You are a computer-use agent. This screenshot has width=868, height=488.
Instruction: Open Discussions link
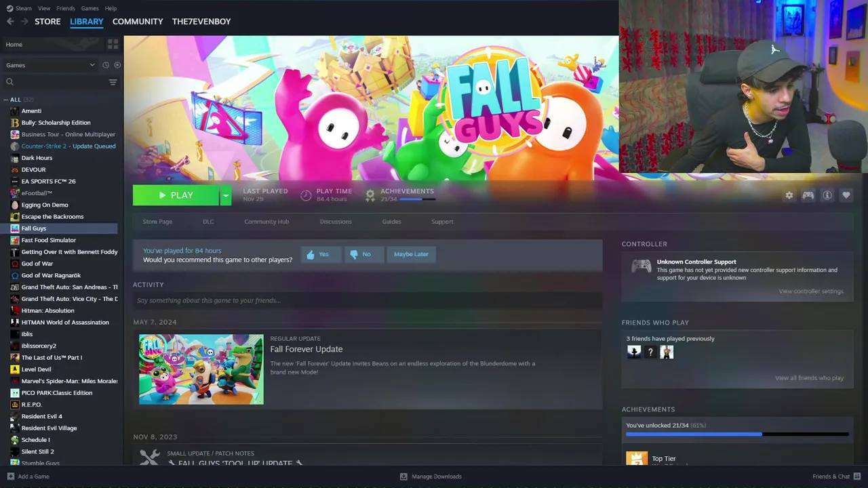click(336, 222)
